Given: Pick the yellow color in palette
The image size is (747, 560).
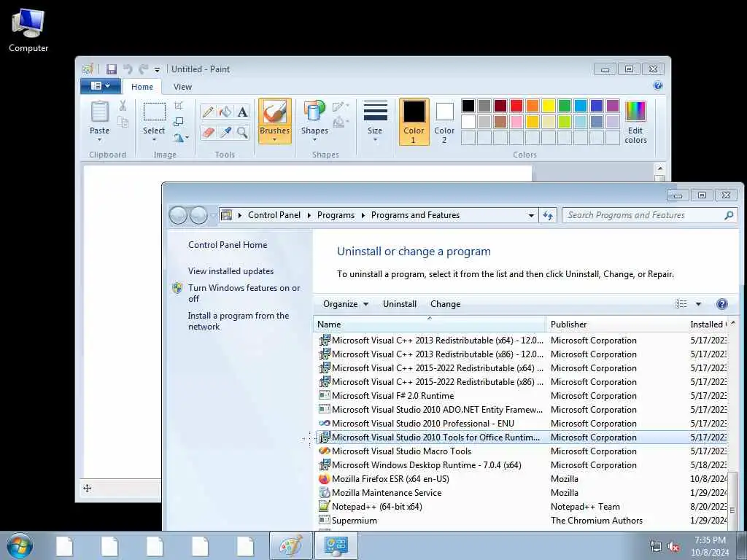Looking at the screenshot, I should 549,106.
